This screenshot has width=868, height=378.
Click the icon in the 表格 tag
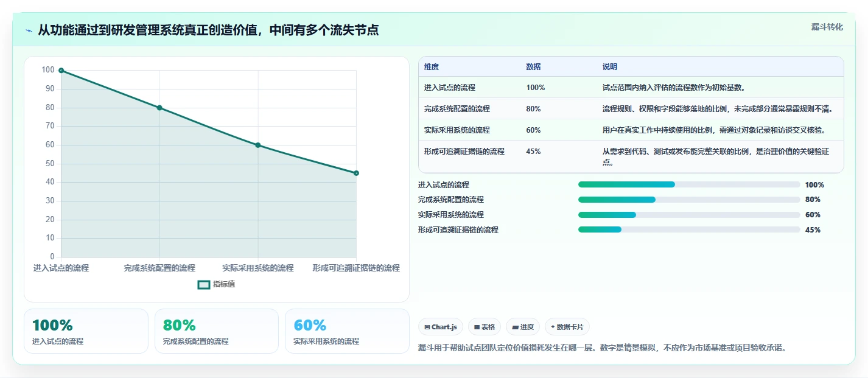pyautogui.click(x=477, y=327)
